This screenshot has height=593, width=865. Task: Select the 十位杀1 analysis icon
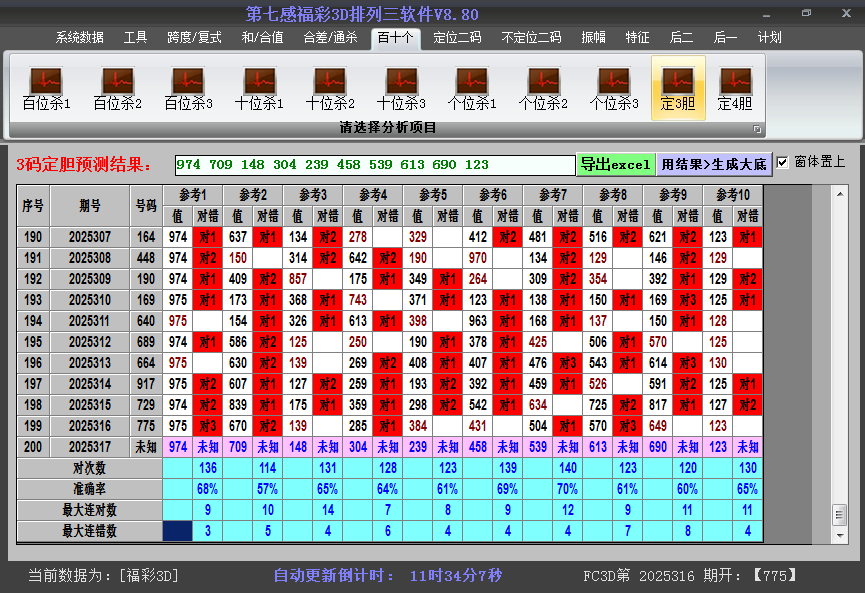(259, 85)
